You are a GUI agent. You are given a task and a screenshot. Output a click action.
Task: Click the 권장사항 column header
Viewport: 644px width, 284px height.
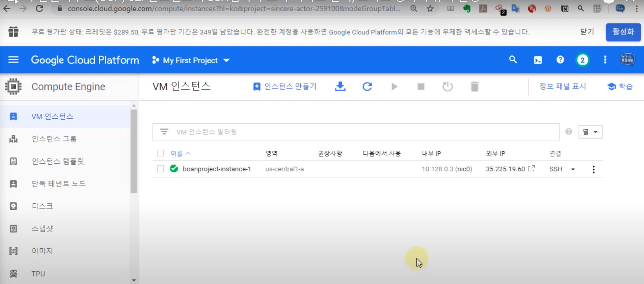[x=330, y=153]
